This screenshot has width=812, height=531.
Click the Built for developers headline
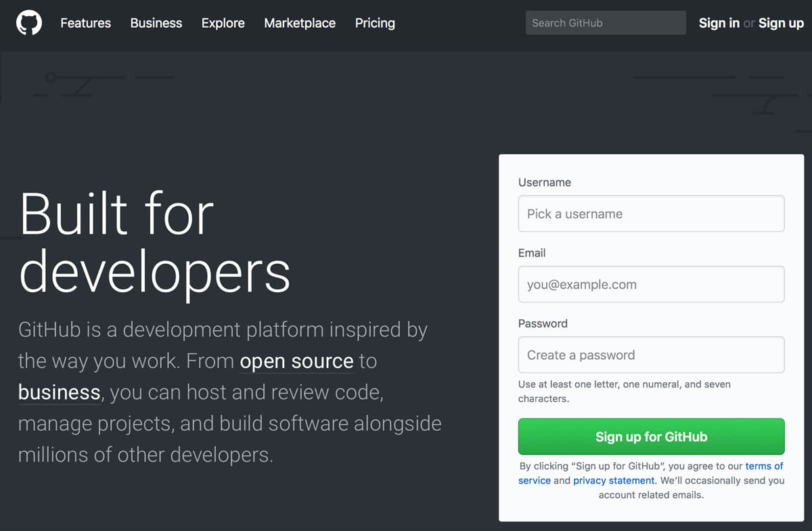[155, 244]
